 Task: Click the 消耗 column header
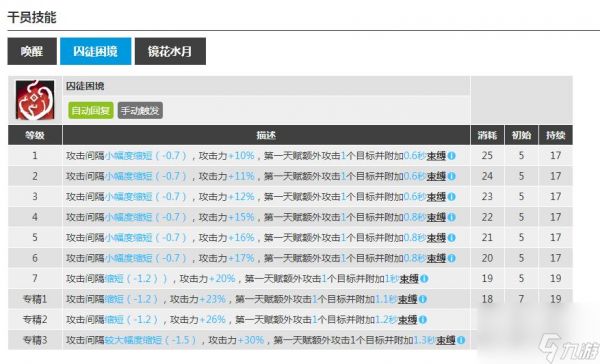pyautogui.click(x=487, y=135)
